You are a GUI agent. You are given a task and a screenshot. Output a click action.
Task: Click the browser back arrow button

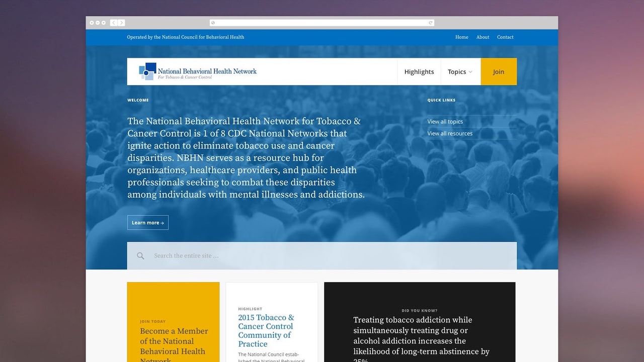pyautogui.click(x=114, y=23)
